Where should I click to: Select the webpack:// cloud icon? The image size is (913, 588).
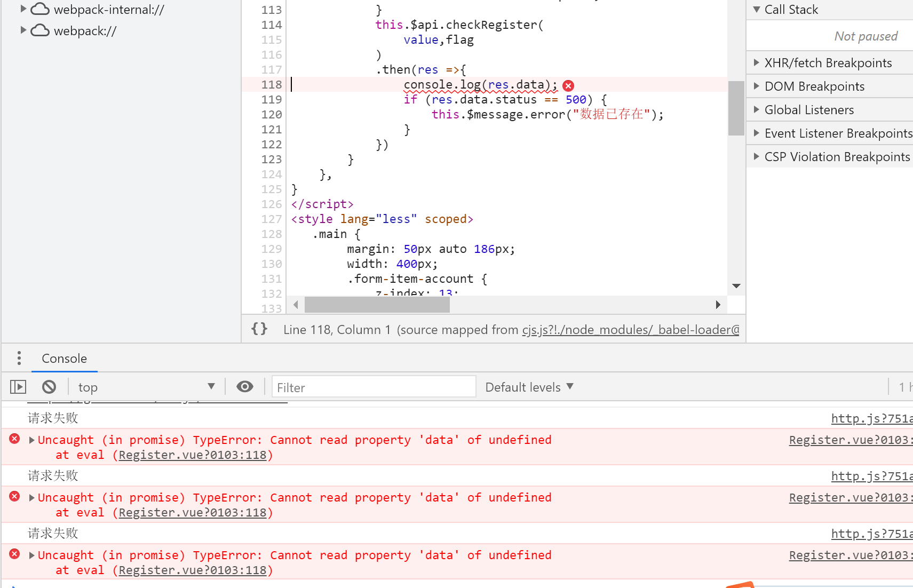pyautogui.click(x=40, y=30)
